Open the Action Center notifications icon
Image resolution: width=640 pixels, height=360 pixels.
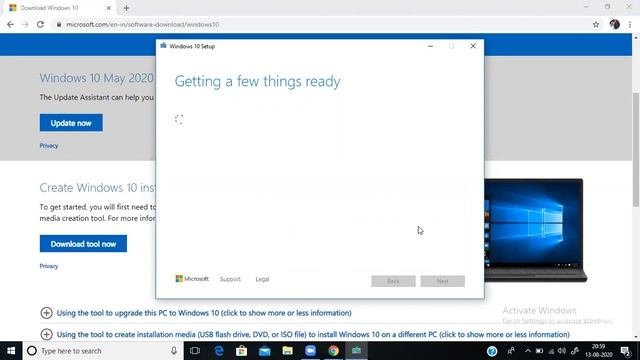point(625,351)
